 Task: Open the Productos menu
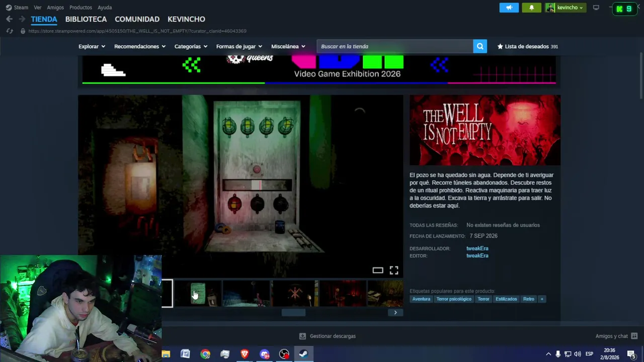tap(80, 8)
